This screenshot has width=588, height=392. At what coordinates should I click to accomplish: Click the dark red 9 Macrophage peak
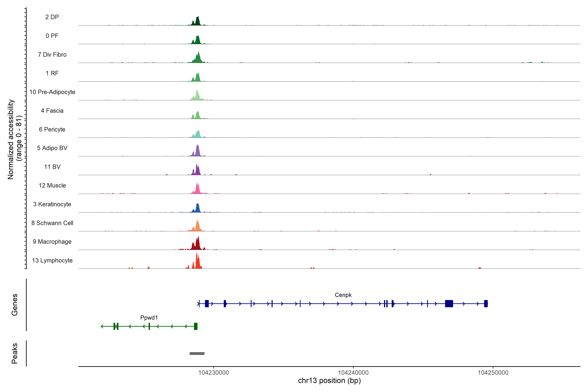pyautogui.click(x=197, y=245)
